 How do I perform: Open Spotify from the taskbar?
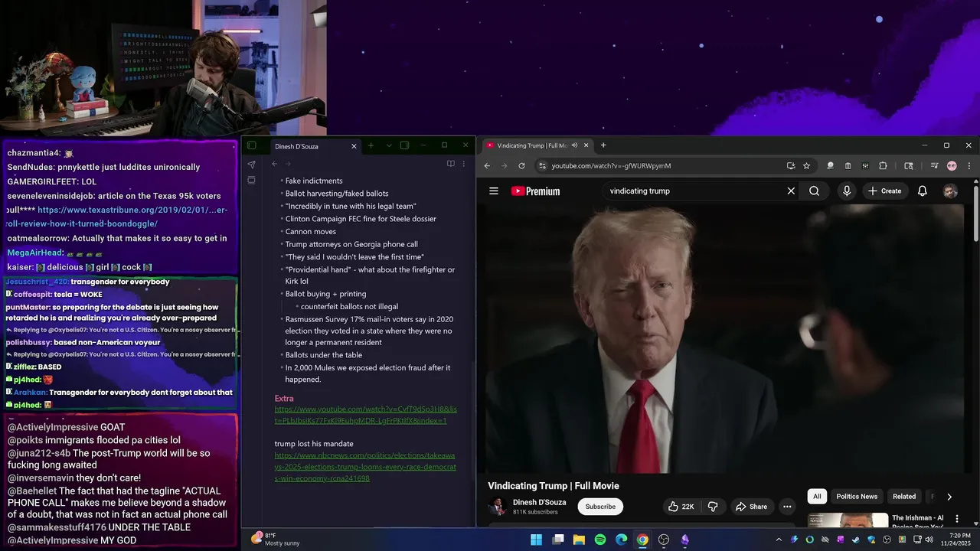[x=600, y=540]
